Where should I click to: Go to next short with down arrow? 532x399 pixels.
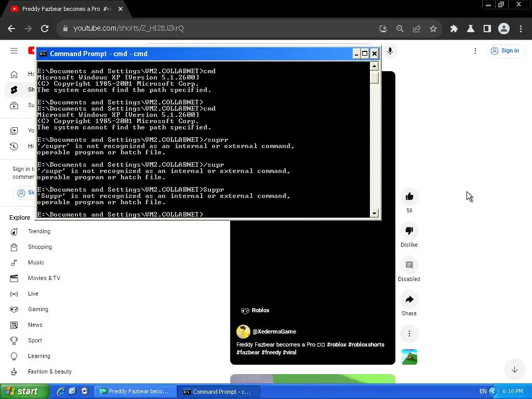click(x=514, y=369)
